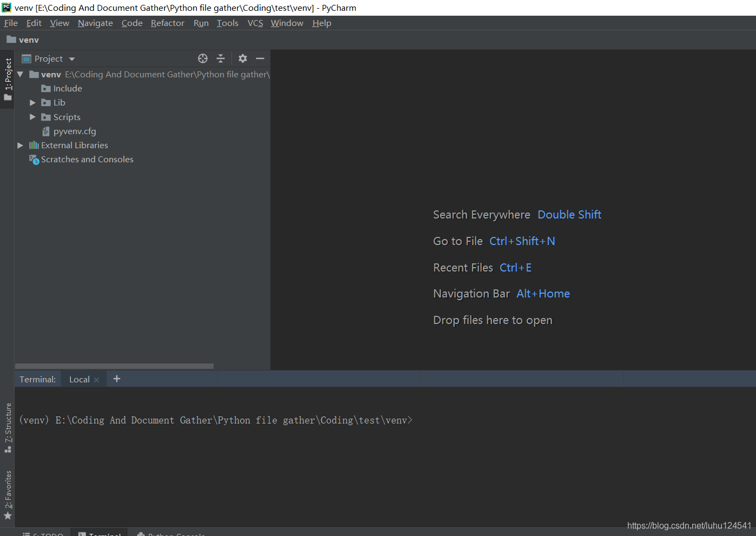Click the 'Recent Files' text
The height and width of the screenshot is (536, 756).
[463, 268]
